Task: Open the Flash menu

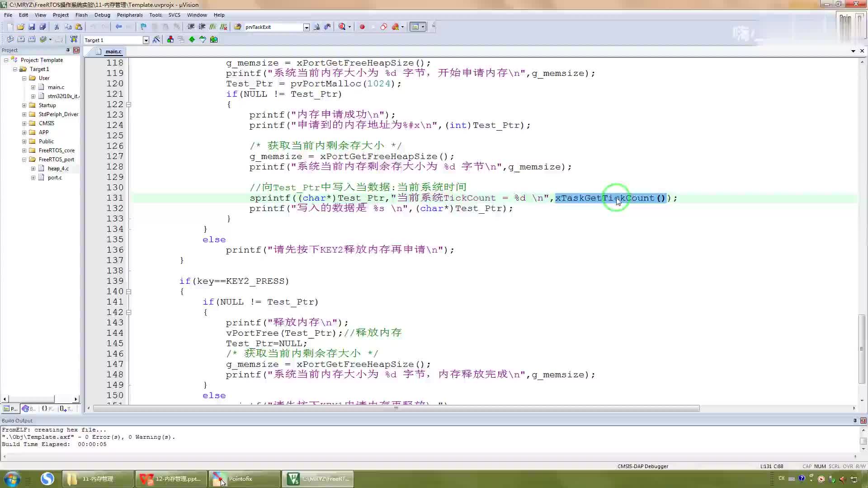Action: [x=81, y=15]
